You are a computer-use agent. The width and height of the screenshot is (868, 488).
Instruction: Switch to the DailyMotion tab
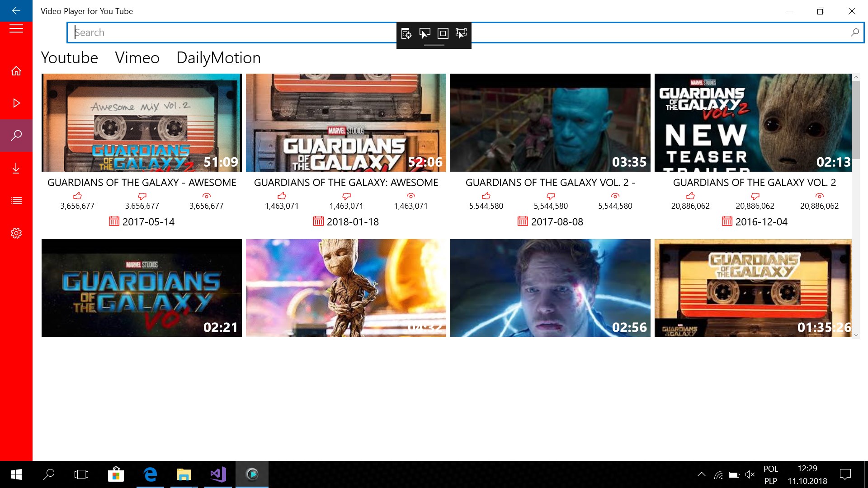tap(218, 58)
